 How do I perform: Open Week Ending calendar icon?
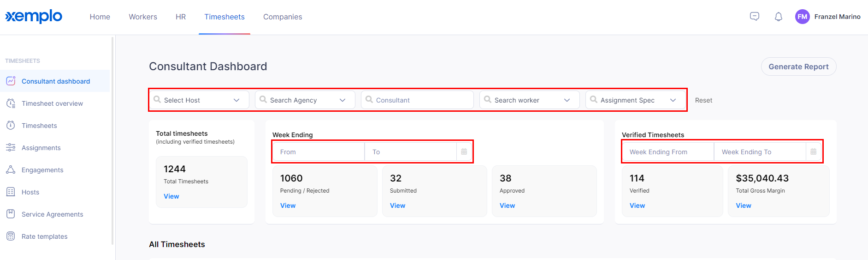pos(464,151)
